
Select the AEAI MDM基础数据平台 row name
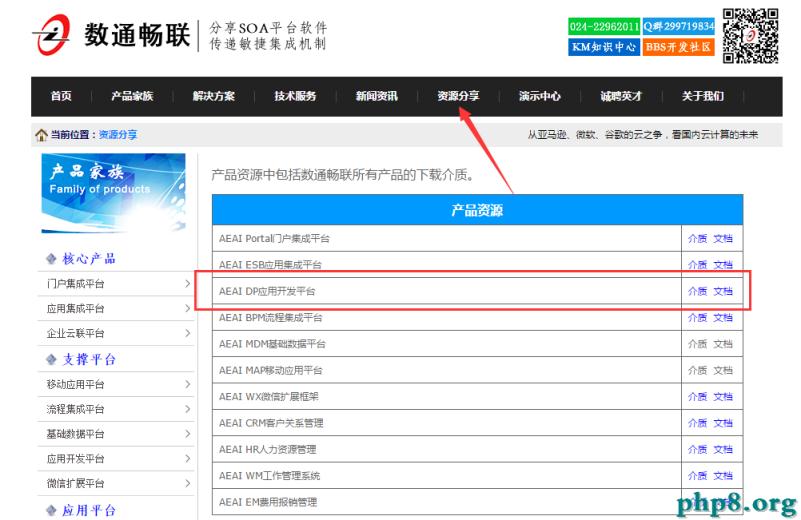(x=272, y=344)
